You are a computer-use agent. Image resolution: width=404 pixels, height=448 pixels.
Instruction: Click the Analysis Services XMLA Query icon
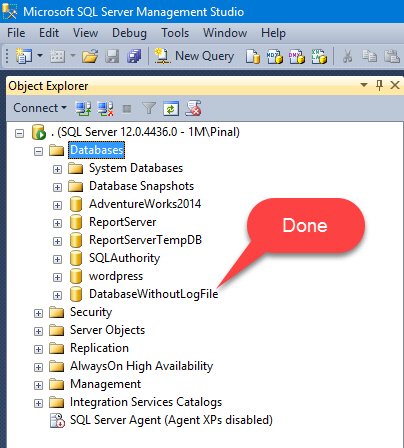click(319, 56)
